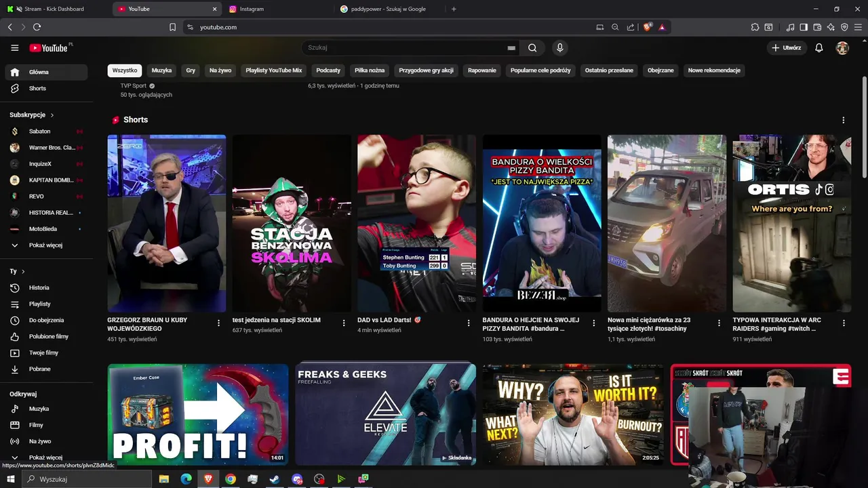Go to Główna in sidebar
This screenshot has height=488, width=868.
pos(46,73)
